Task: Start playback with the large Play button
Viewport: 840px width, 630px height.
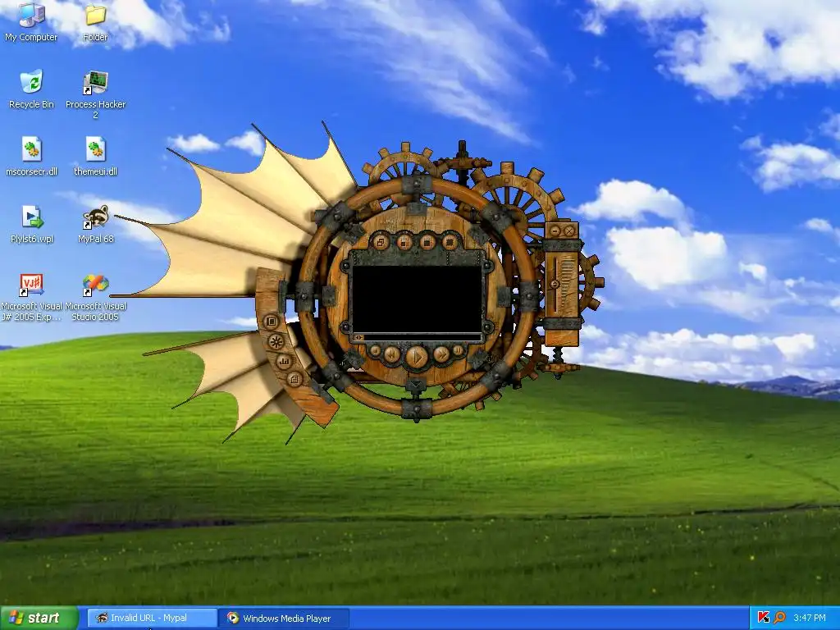Action: pyautogui.click(x=417, y=356)
